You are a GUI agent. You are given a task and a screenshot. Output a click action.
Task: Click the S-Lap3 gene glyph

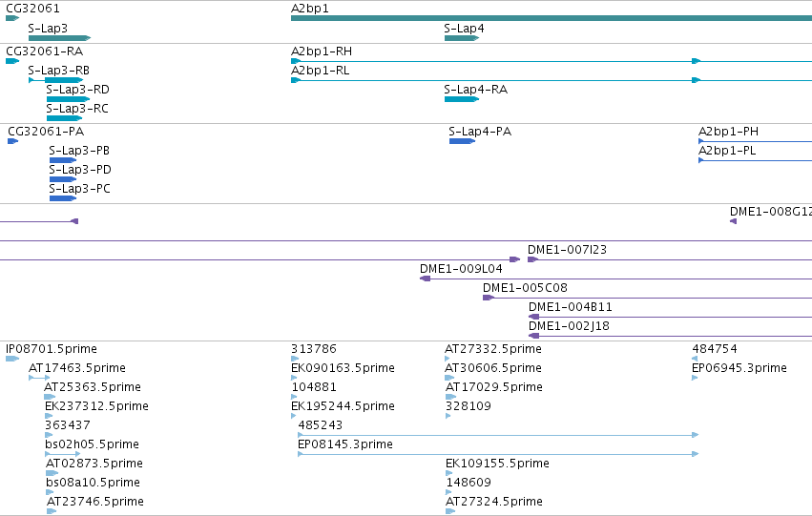coord(59,38)
